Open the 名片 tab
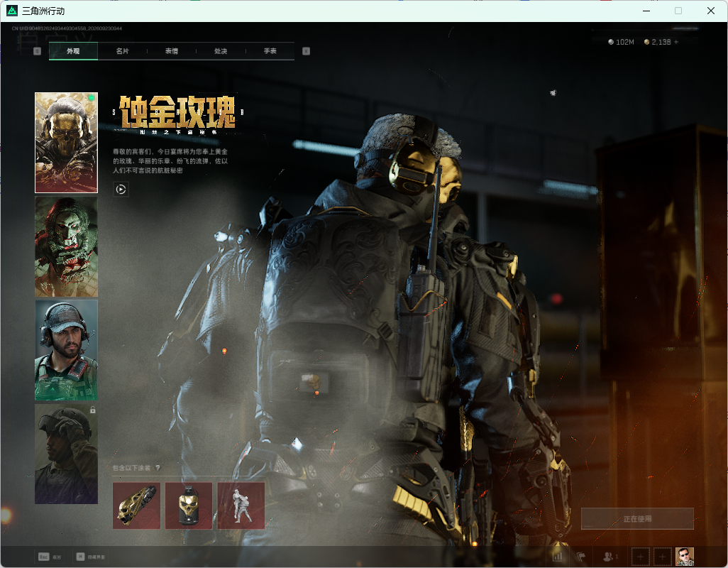This screenshot has height=568, width=728. pyautogui.click(x=122, y=51)
